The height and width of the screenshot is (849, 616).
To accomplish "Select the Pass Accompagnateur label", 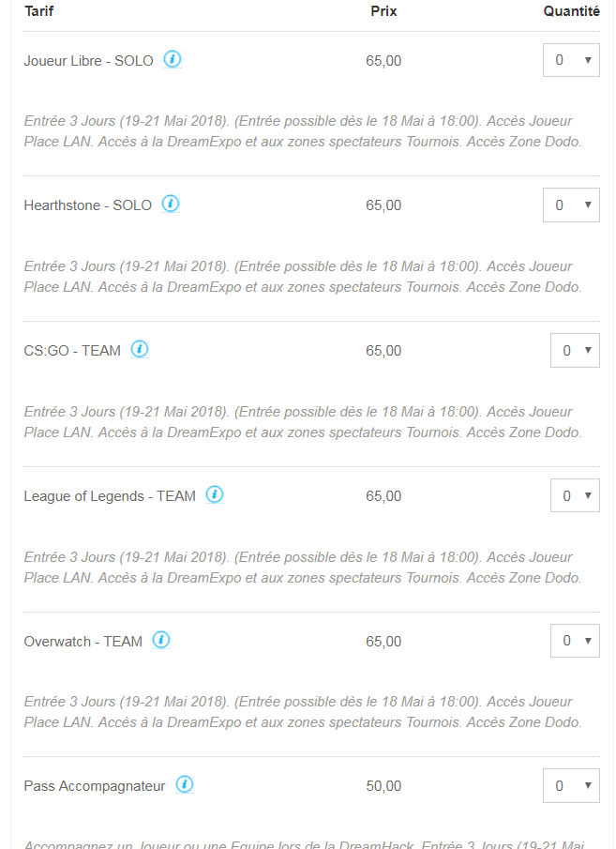I will click(x=95, y=786).
